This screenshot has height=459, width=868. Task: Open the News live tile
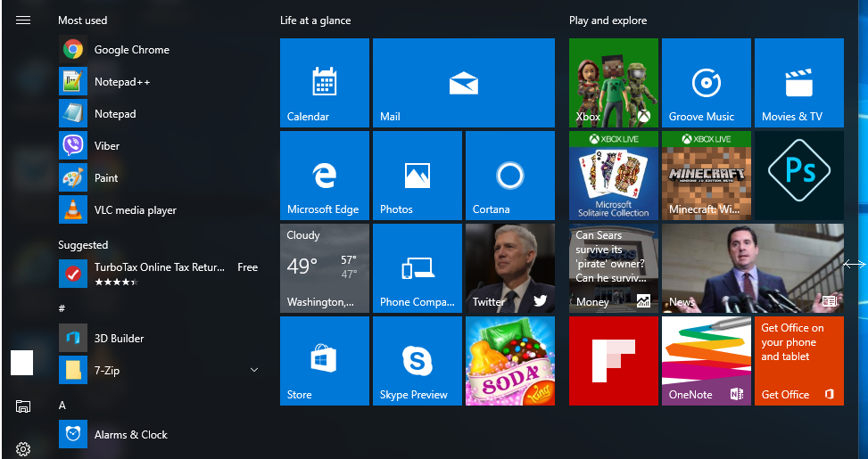point(753,268)
